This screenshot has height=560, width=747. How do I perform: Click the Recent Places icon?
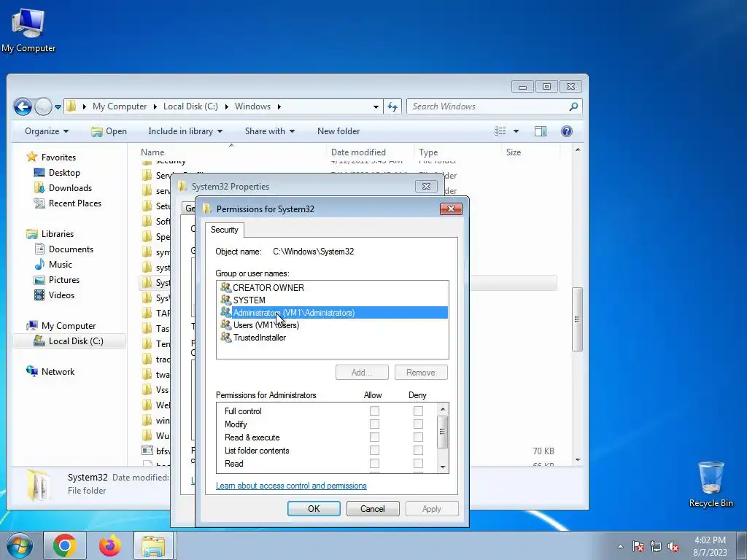click(39, 203)
